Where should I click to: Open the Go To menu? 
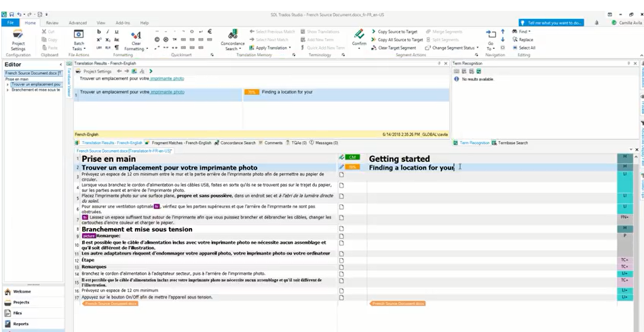(491, 40)
